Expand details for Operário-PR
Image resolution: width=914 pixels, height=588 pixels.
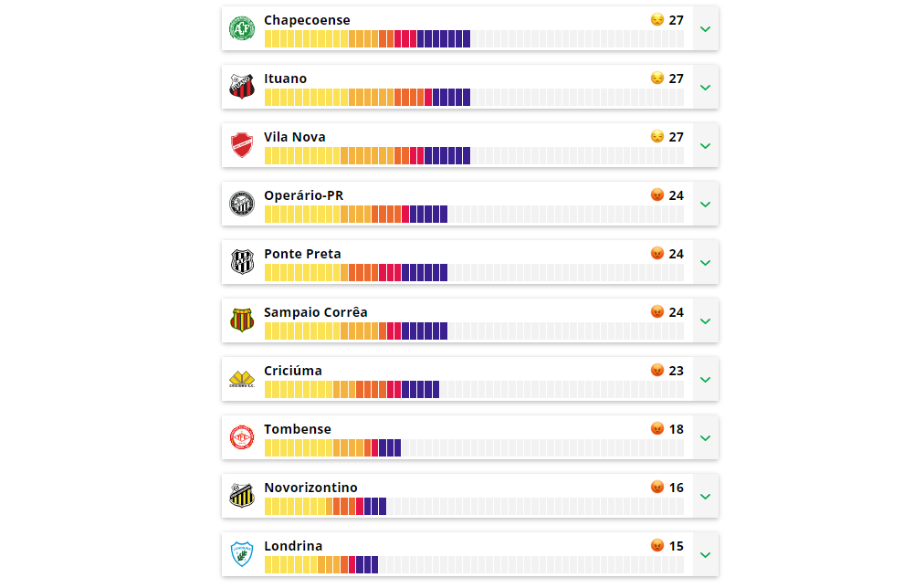[x=705, y=205]
